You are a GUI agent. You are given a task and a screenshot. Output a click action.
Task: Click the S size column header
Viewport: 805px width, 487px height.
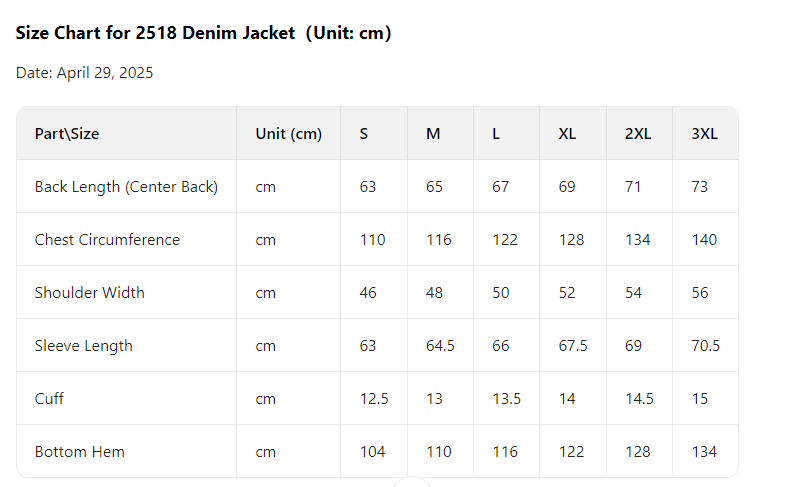(364, 134)
